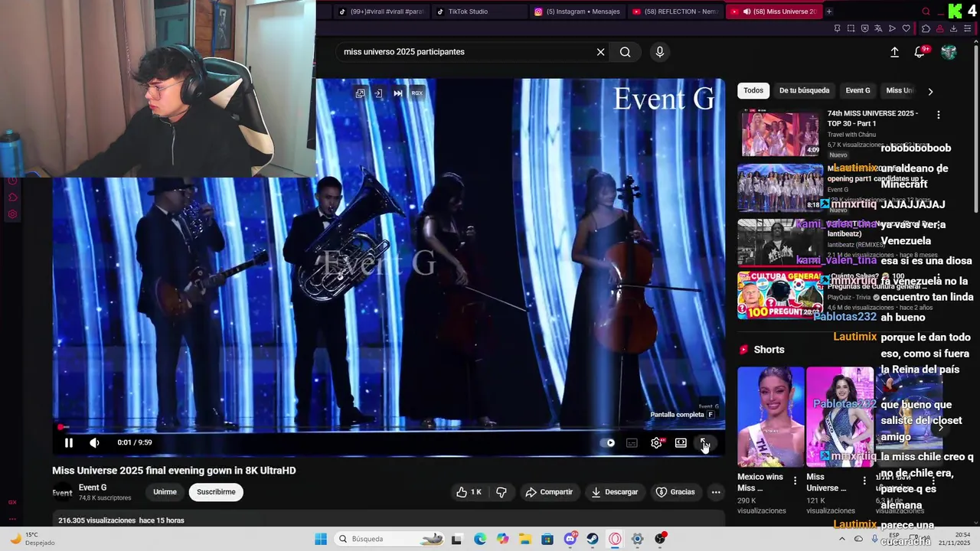
Task: Open options menu for 'Miss Universe' short
Action: click(864, 481)
